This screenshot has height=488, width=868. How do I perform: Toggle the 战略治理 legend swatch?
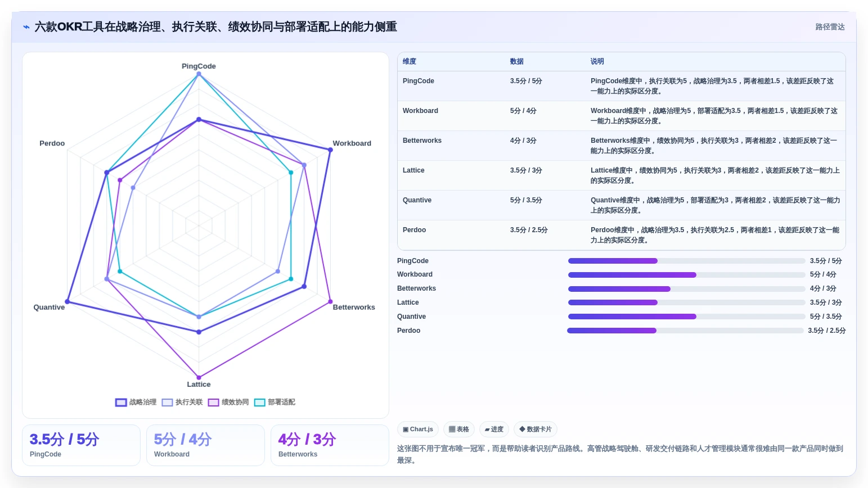coord(121,403)
